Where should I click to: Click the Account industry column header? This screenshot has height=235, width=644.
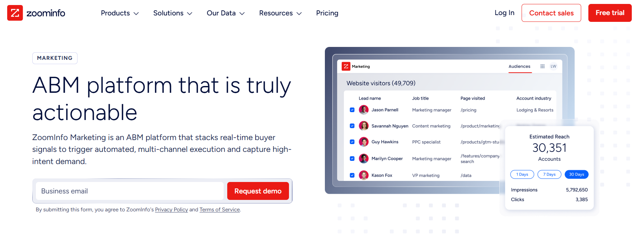point(533,98)
